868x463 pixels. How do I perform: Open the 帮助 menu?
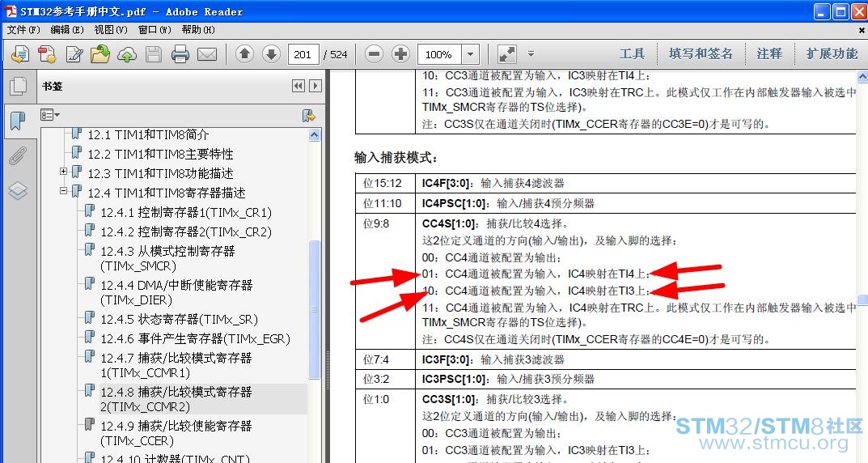[198, 29]
